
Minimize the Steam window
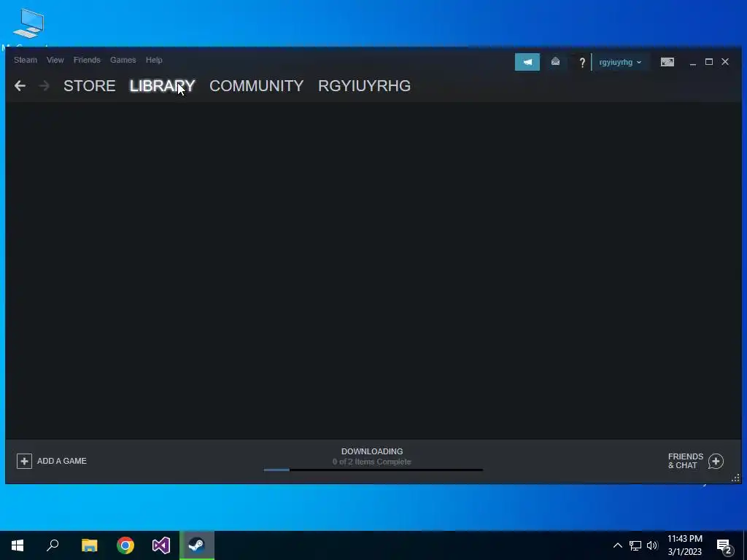tap(693, 63)
